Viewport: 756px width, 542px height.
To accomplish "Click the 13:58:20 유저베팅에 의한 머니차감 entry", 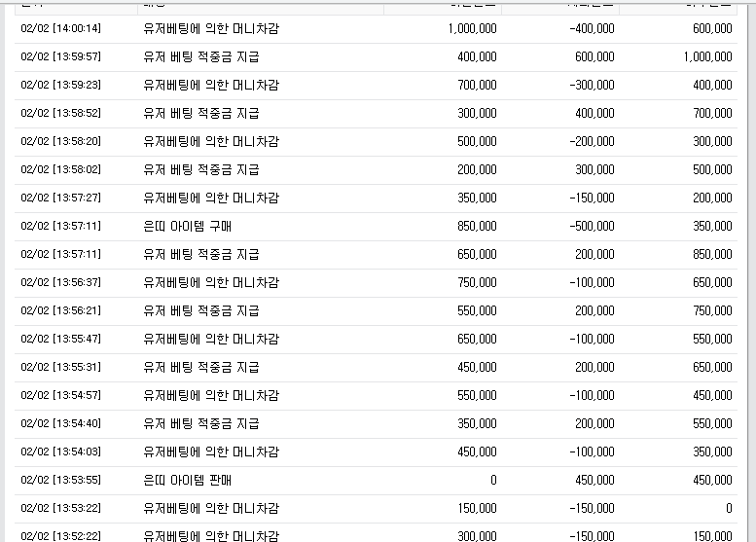I will [211, 142].
